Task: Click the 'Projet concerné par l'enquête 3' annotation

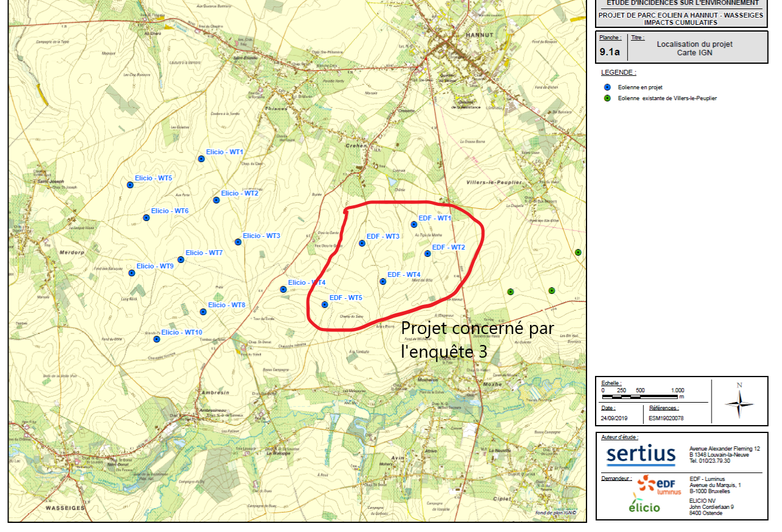Action: 477,339
